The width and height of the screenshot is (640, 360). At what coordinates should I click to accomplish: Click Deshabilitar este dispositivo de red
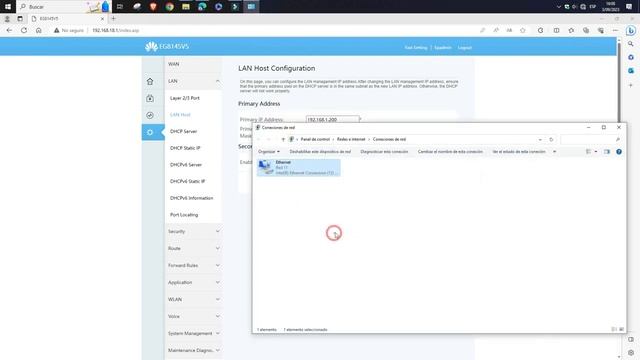click(x=320, y=152)
